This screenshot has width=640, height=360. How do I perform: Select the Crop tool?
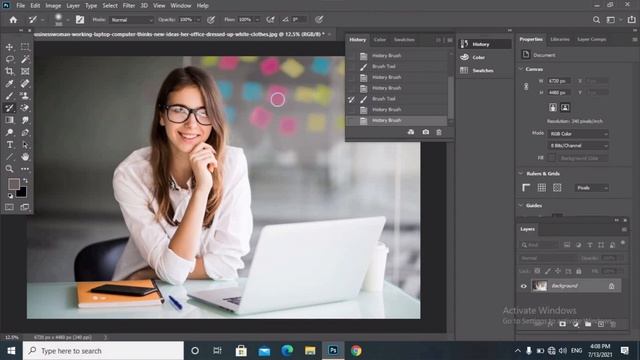tap(9, 71)
